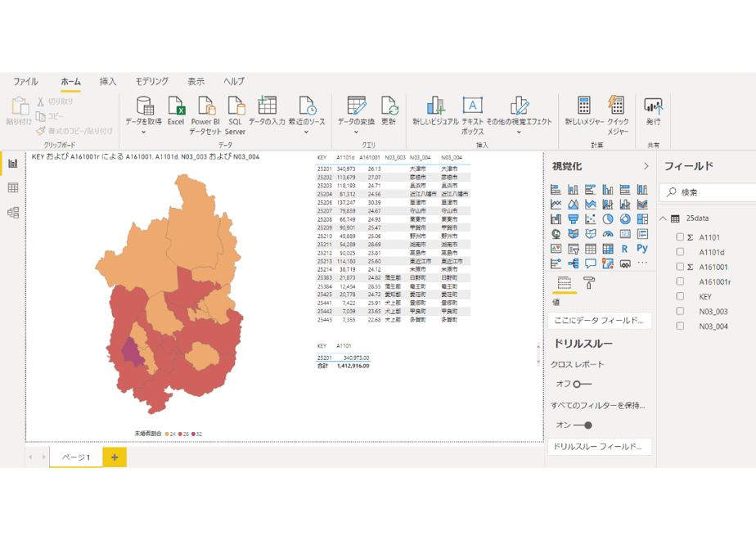Select the 表示 ribbon tab
The image size is (756, 540).
click(196, 82)
